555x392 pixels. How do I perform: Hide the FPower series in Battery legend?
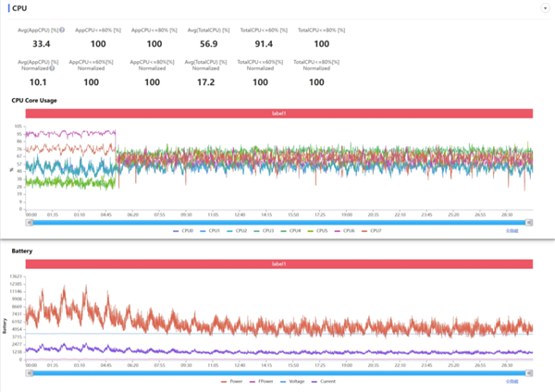click(261, 382)
